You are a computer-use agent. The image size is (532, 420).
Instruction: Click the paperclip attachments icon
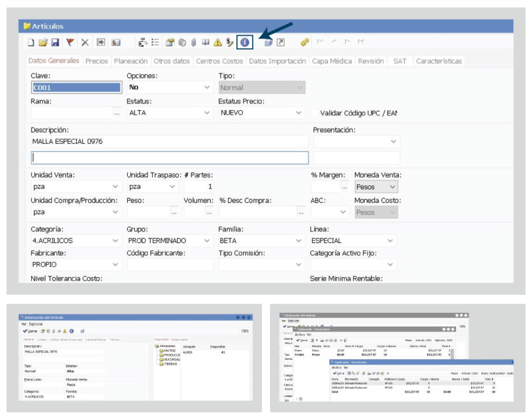194,42
